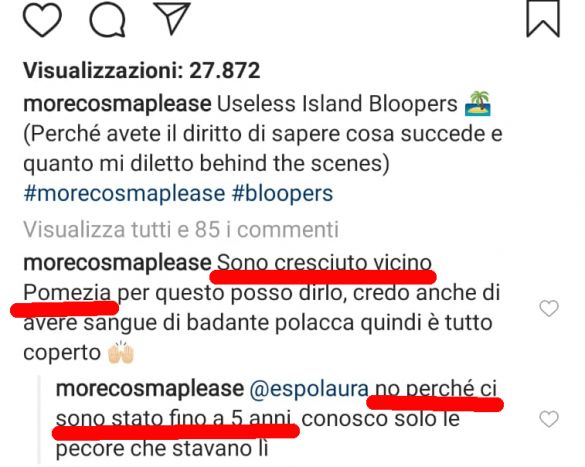Screen dimensions: 585x467
Task: Select the reply text about pecore
Action: click(x=276, y=419)
